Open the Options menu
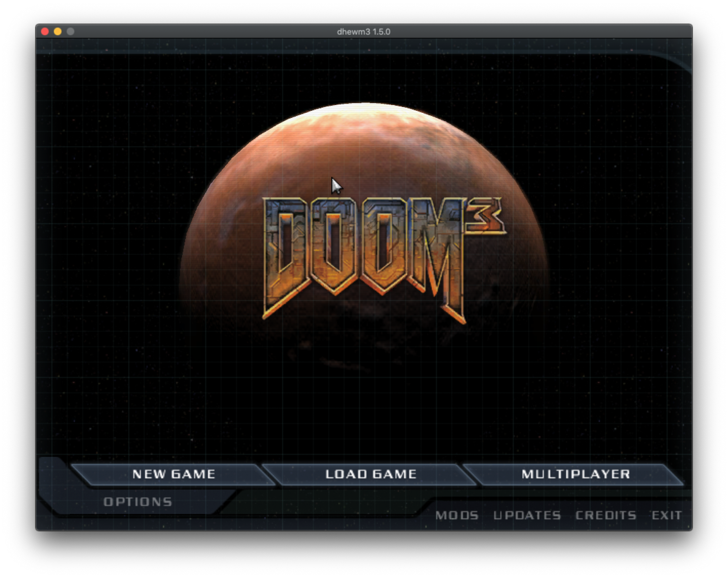This screenshot has width=728, height=578. (x=138, y=502)
